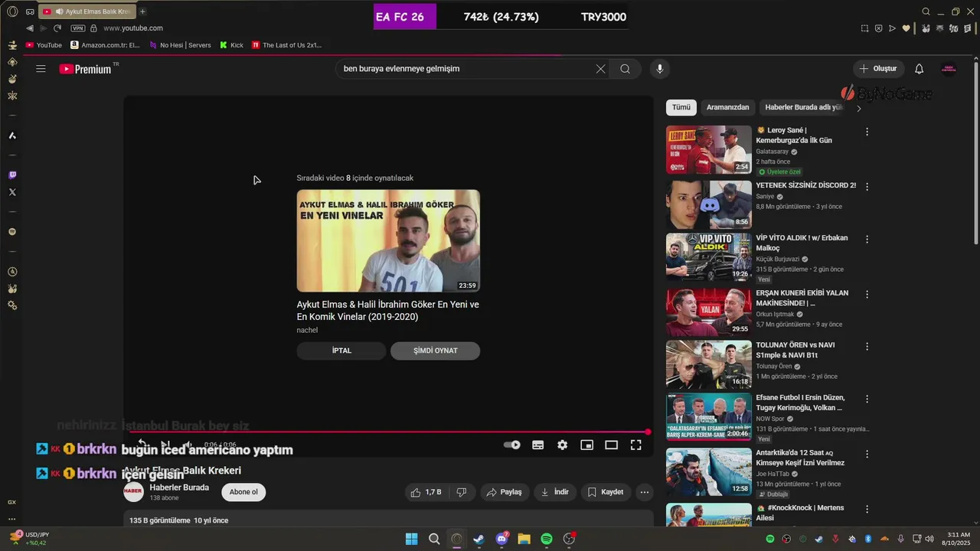Viewport: 980px width, 551px height.
Task: Reload the page in Opera
Action: [x=57, y=28]
